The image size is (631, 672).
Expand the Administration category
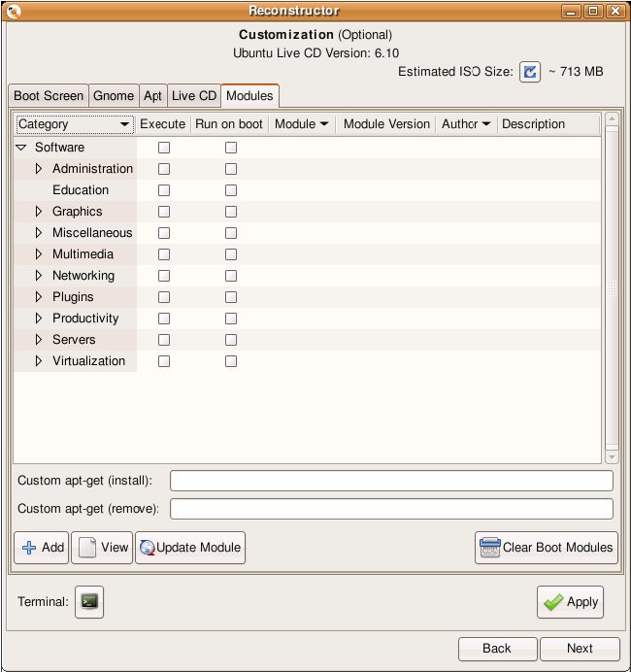pos(39,169)
